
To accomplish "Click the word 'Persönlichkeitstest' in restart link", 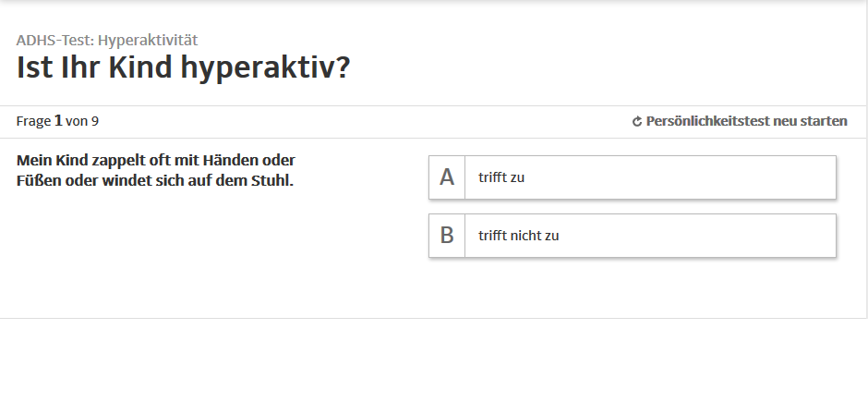I will click(707, 121).
